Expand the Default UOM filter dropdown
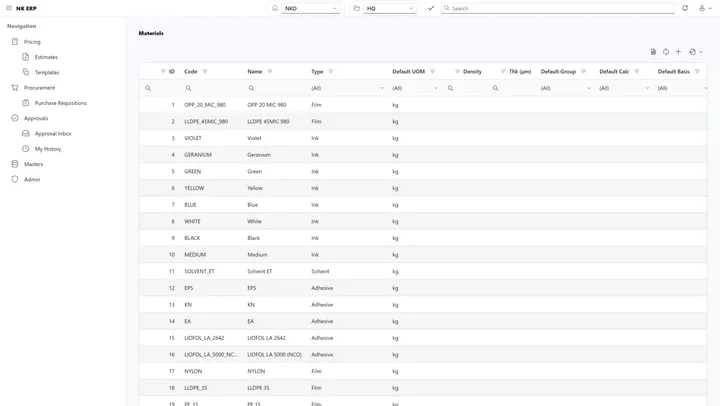The width and height of the screenshot is (720, 406). (416, 88)
